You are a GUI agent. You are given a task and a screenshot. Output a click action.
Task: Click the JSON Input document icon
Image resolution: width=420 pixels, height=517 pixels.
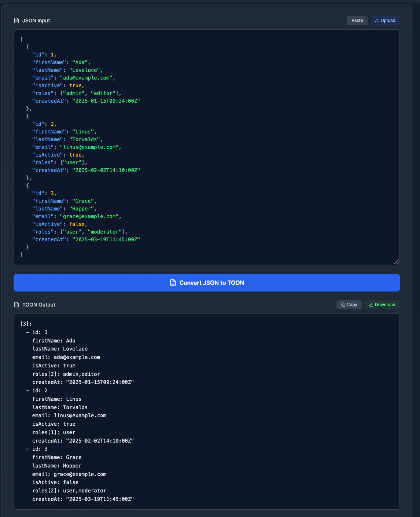click(x=16, y=21)
